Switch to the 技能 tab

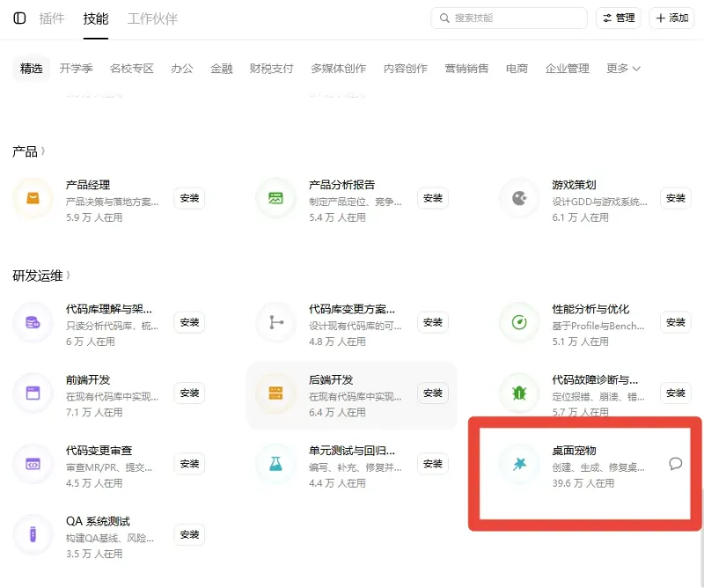[96, 18]
